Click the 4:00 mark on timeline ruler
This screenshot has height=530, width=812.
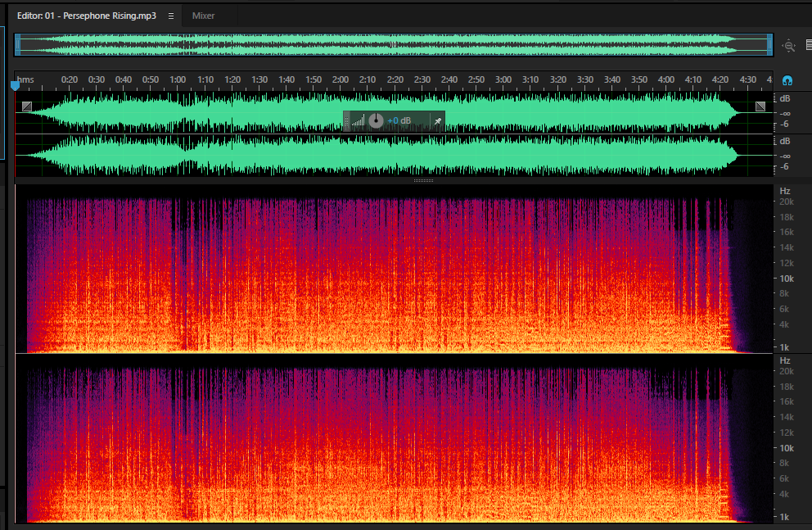[666, 79]
